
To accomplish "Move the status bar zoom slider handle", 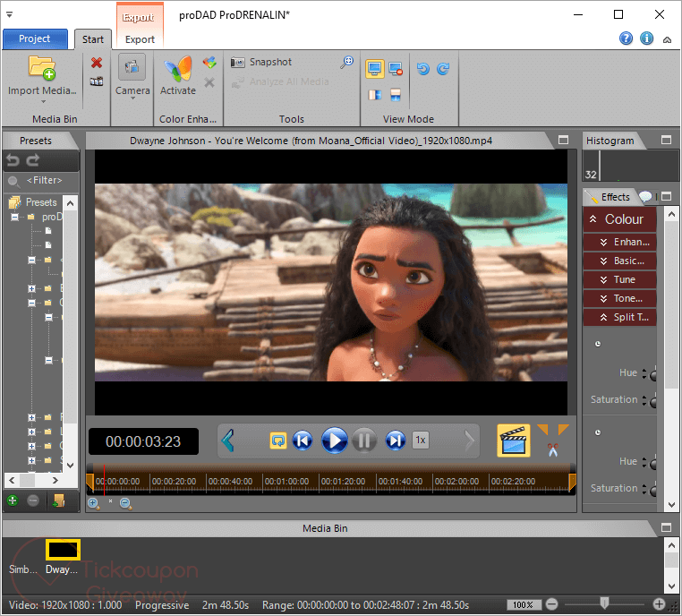I will pos(604,603).
